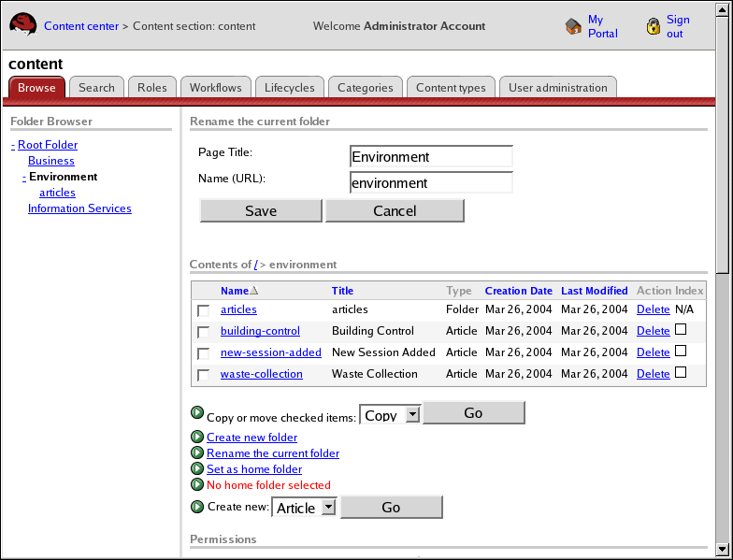The image size is (733, 560).
Task: Open the Business folder link
Action: point(50,161)
